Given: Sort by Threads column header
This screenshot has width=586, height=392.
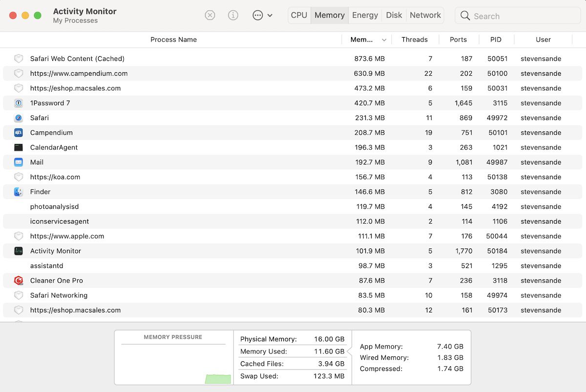Looking at the screenshot, I should [414, 40].
